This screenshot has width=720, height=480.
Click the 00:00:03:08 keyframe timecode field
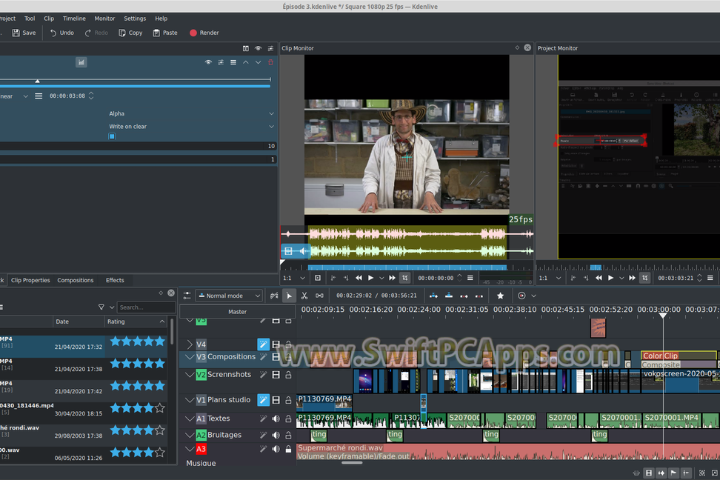[68, 96]
